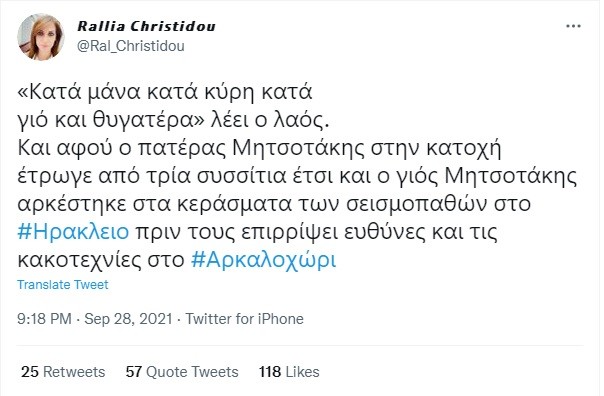Follow the #Ηρακλειο hashtag

[73, 232]
